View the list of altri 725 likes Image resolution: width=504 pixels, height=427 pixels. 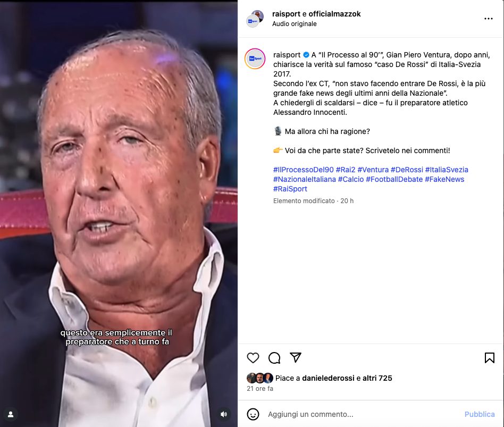pyautogui.click(x=377, y=378)
